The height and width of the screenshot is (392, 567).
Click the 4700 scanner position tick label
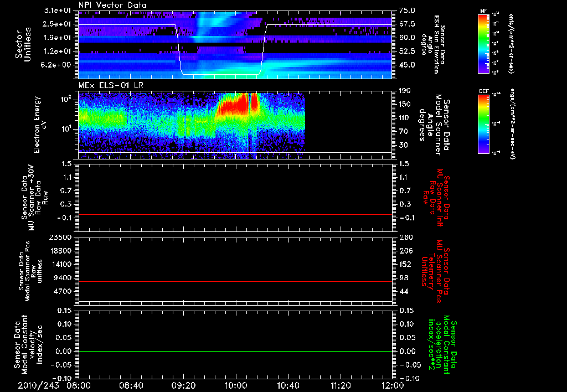63,291
